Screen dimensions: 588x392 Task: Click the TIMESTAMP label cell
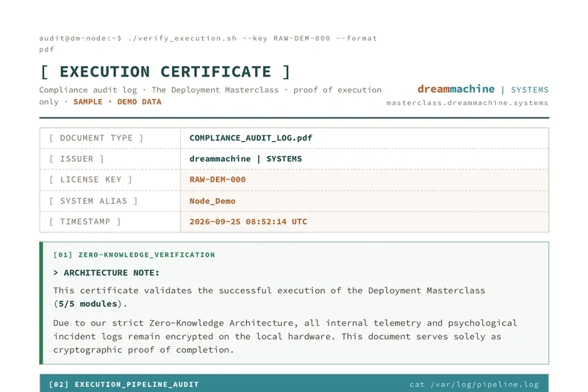pos(110,221)
